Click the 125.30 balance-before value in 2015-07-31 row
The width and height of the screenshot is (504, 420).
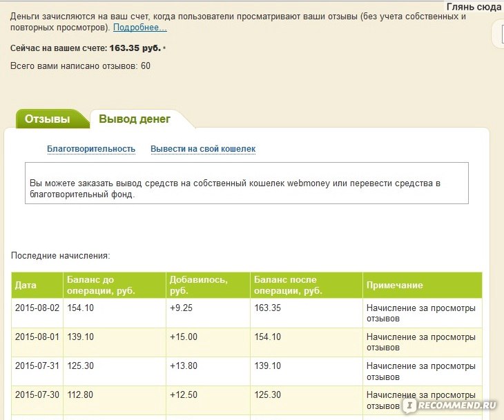(x=80, y=366)
